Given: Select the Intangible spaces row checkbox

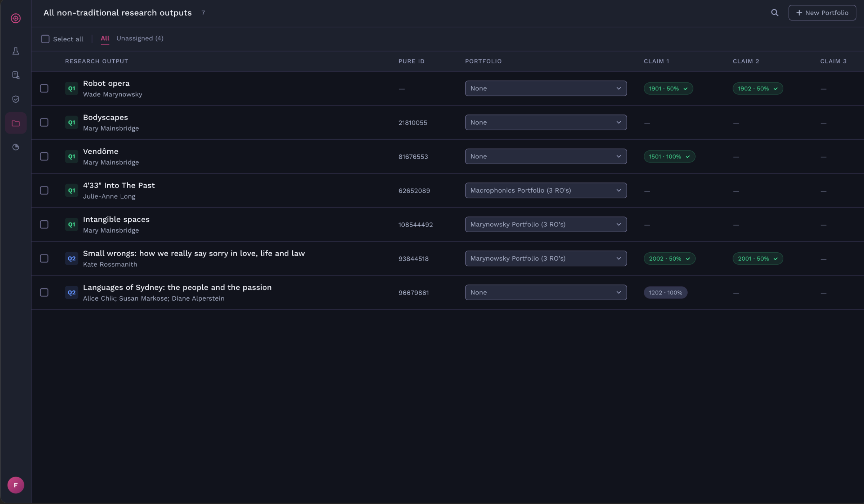Looking at the screenshot, I should (44, 224).
